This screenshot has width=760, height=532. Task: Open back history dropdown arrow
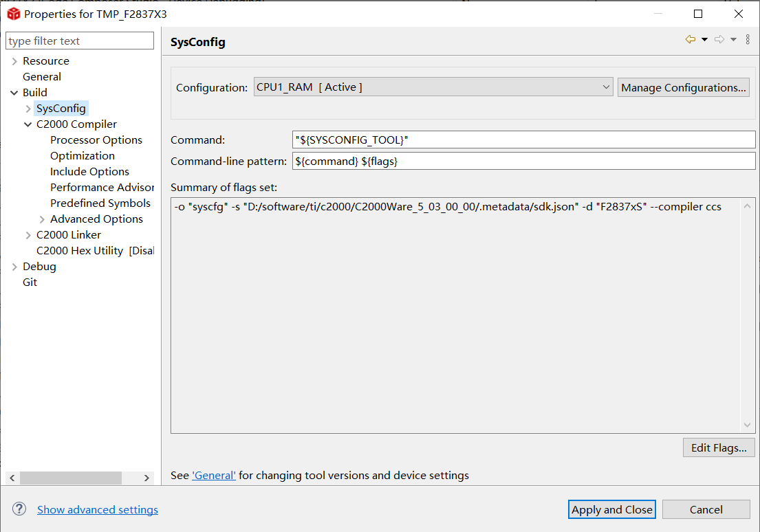click(x=704, y=40)
